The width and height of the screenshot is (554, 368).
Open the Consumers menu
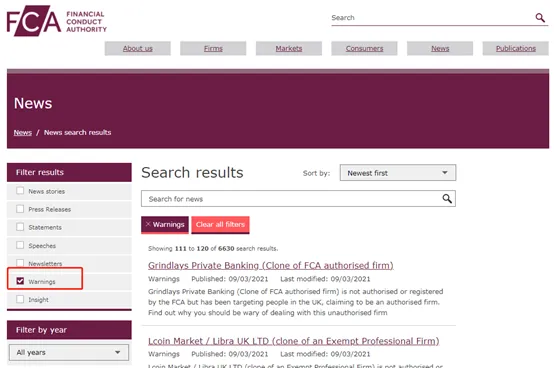coord(364,48)
